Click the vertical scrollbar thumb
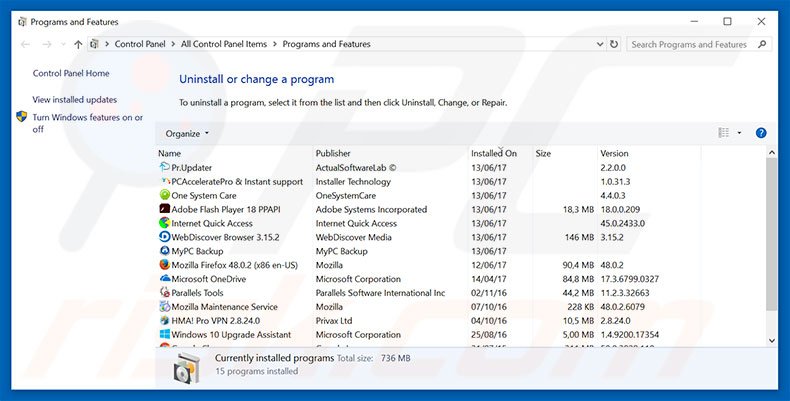 tap(771, 233)
